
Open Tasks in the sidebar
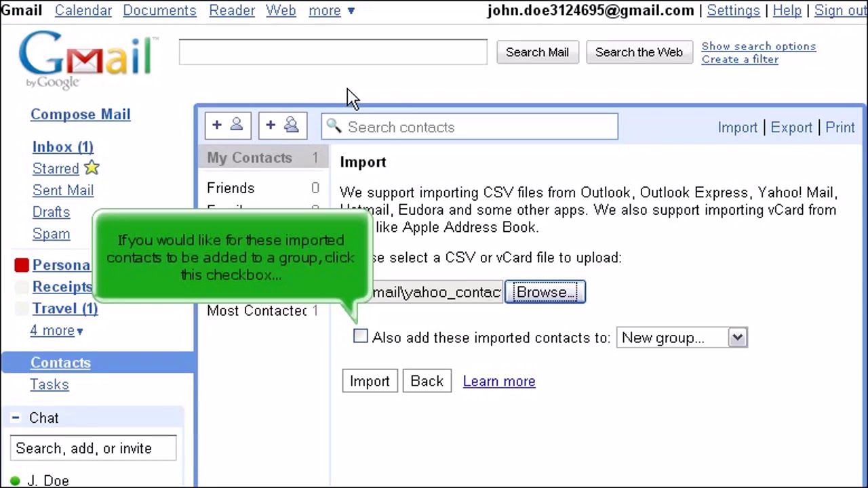click(x=50, y=384)
